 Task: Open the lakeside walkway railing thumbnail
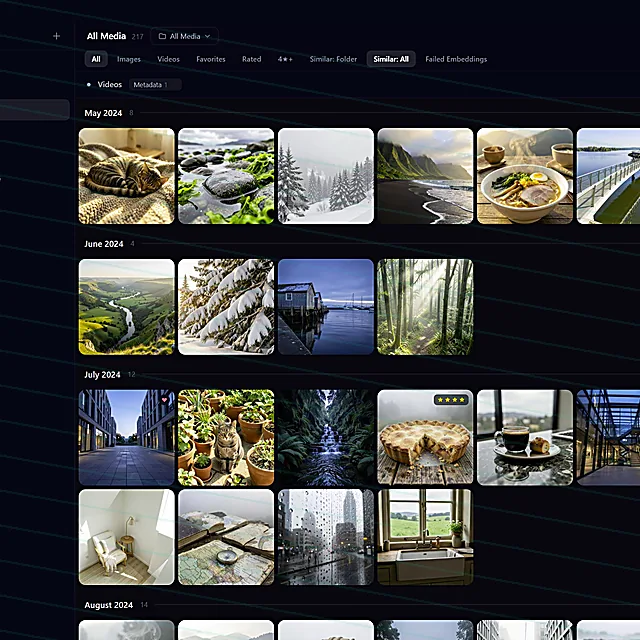point(608,176)
